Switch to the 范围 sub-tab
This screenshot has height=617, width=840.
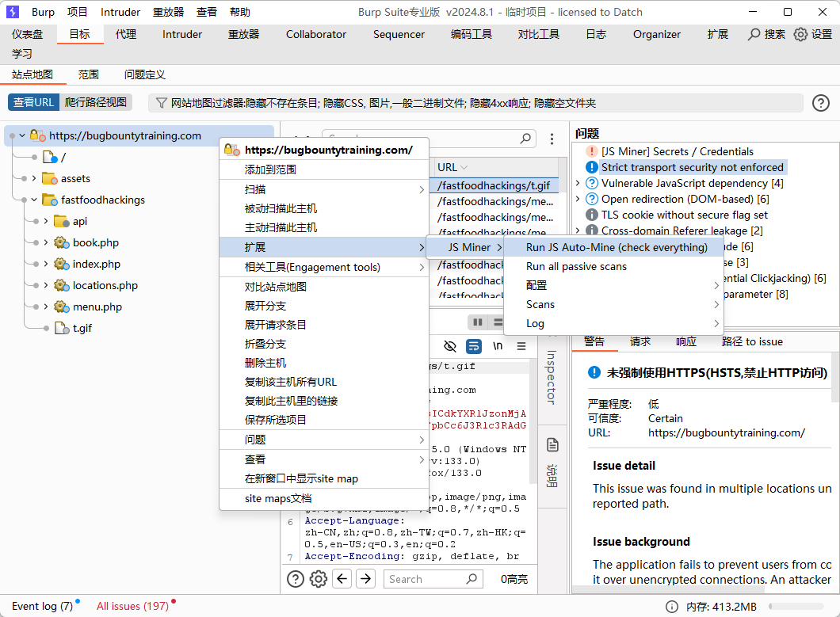[89, 74]
